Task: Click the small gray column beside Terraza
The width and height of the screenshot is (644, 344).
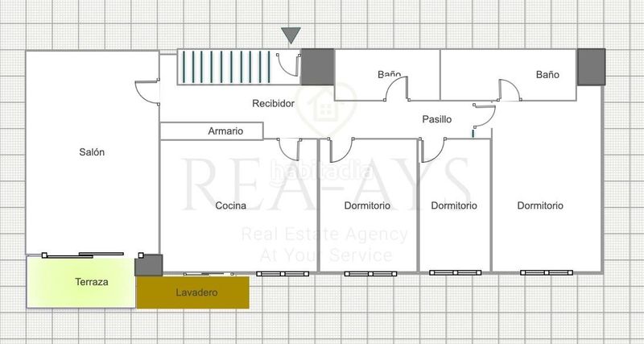Action: coord(149,264)
